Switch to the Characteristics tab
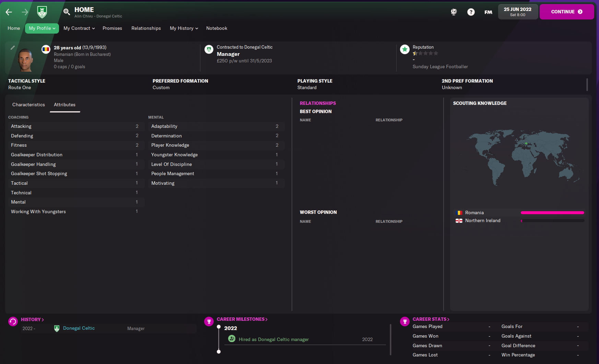The width and height of the screenshot is (599, 364). pos(28,105)
